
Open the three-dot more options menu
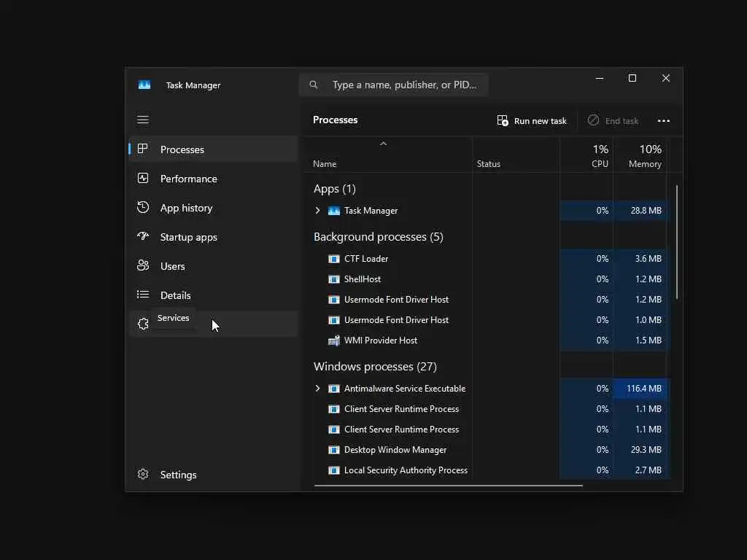pos(664,120)
